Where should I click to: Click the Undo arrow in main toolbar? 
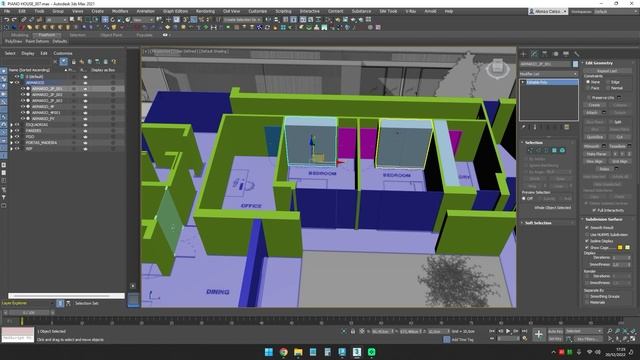[x=7, y=20]
